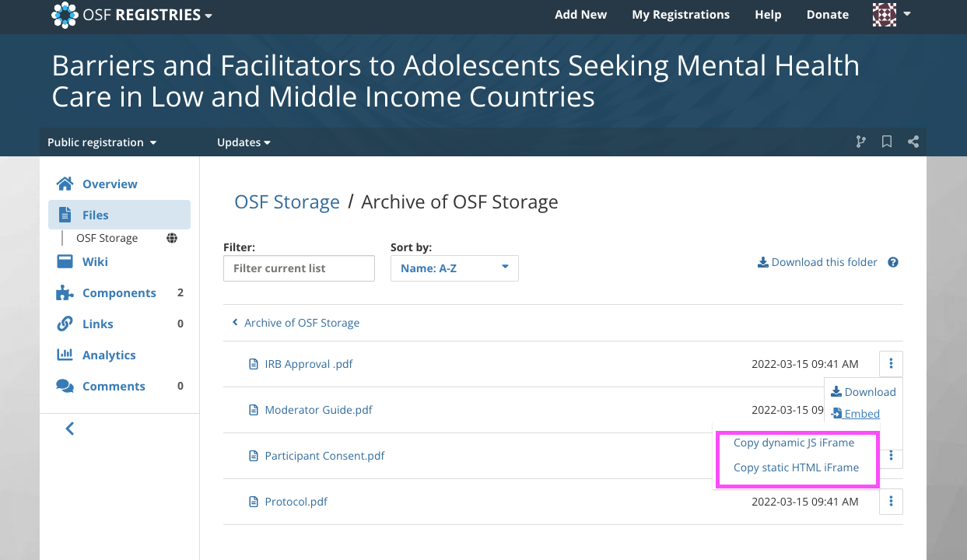967x560 pixels.
Task: Select Copy static HTML iFrame
Action: (796, 467)
